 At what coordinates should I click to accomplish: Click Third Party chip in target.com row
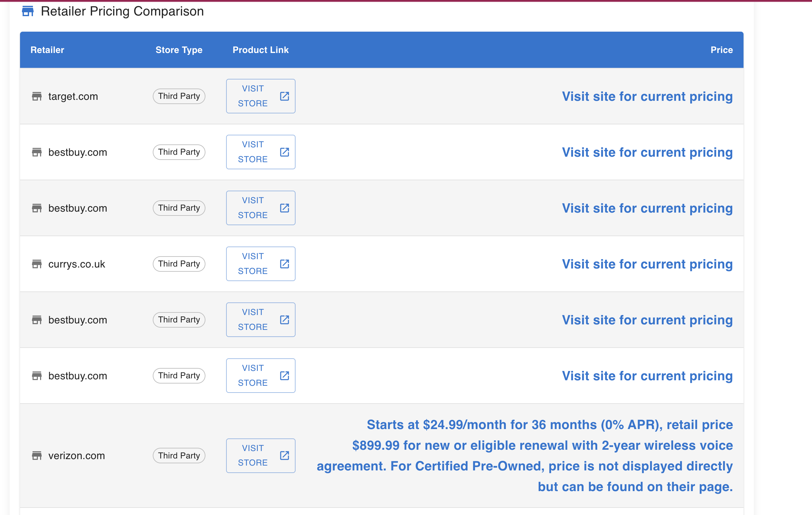pyautogui.click(x=179, y=97)
